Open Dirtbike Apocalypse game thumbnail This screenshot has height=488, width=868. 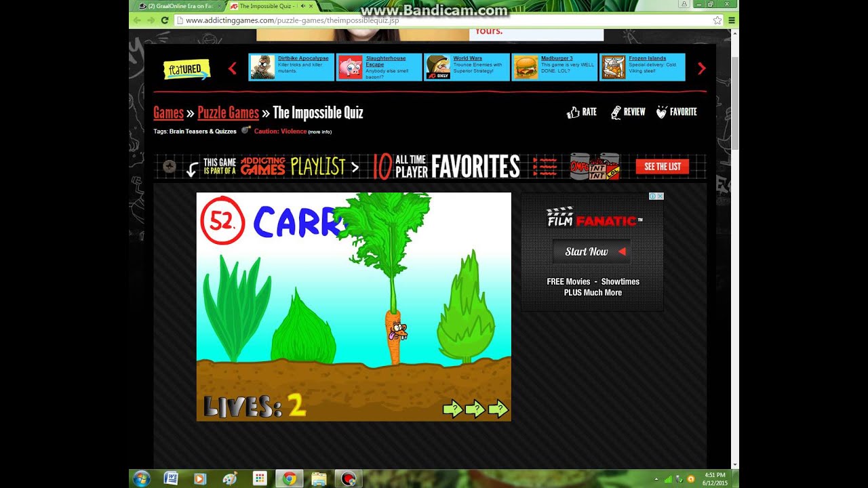[262, 67]
